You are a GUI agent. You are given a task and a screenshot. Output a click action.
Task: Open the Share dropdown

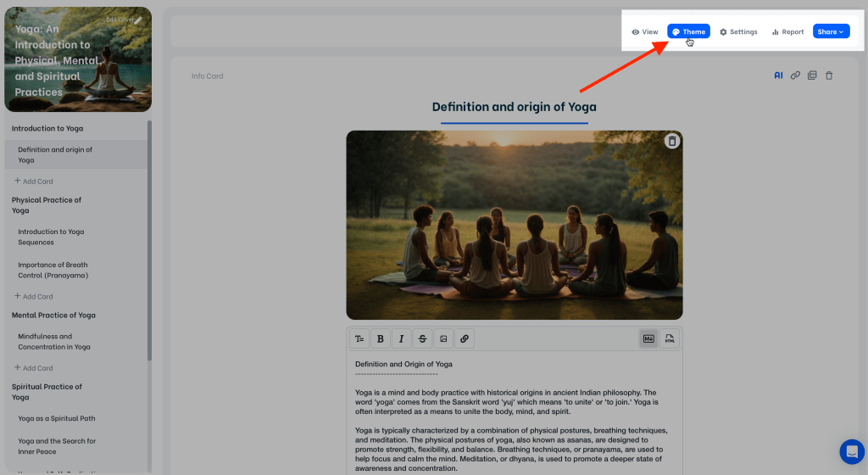[831, 31]
